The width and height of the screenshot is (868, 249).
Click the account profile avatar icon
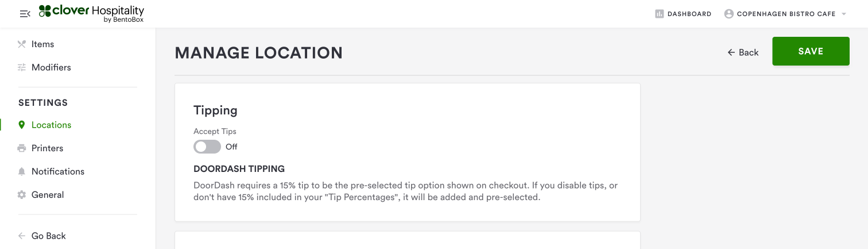click(729, 14)
